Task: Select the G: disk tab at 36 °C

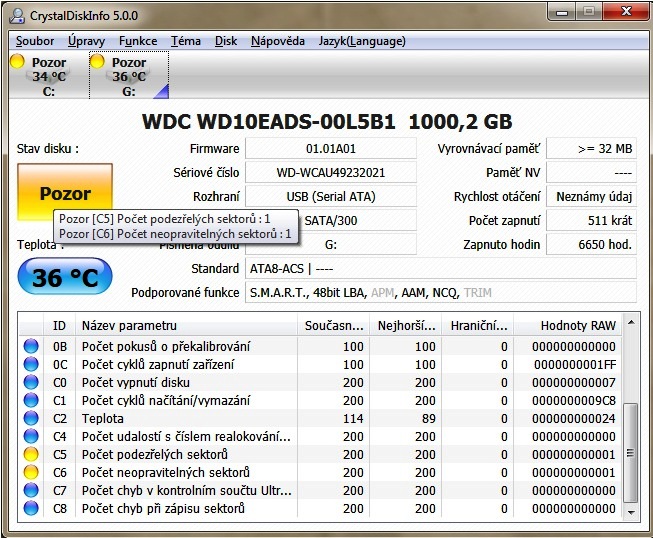Action: tap(129, 76)
